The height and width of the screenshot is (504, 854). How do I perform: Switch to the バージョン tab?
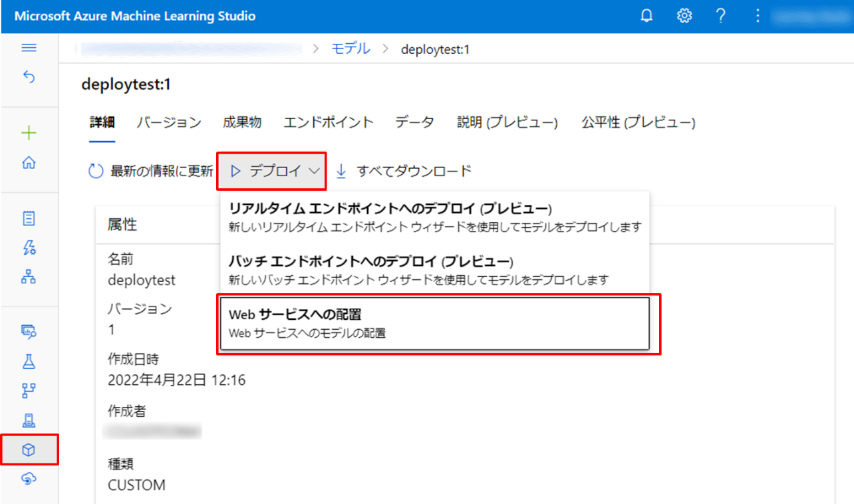coord(169,122)
